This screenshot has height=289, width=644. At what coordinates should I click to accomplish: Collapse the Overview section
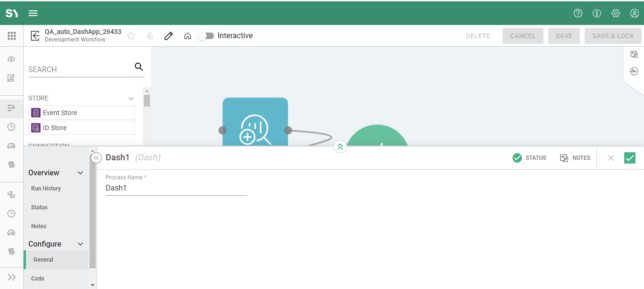pos(80,173)
